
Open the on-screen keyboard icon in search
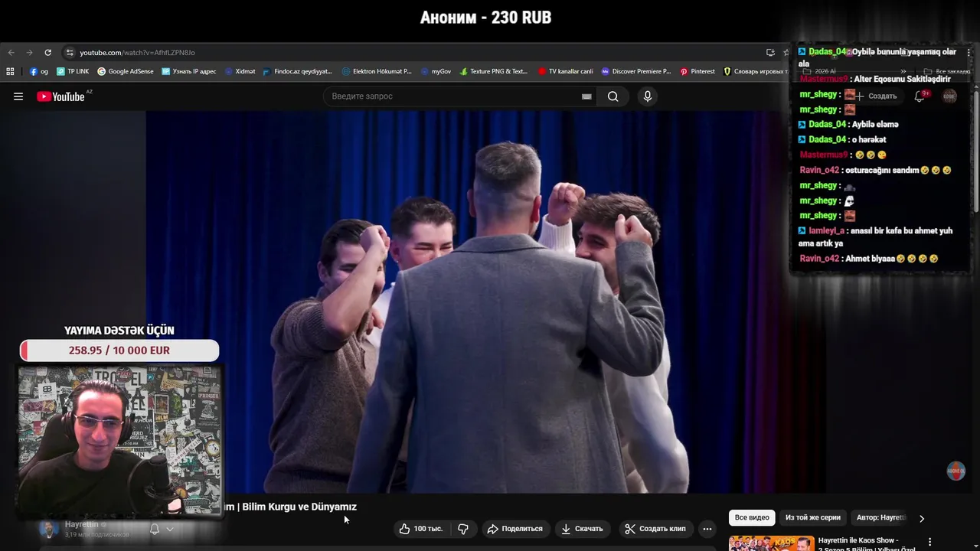[x=586, y=96]
